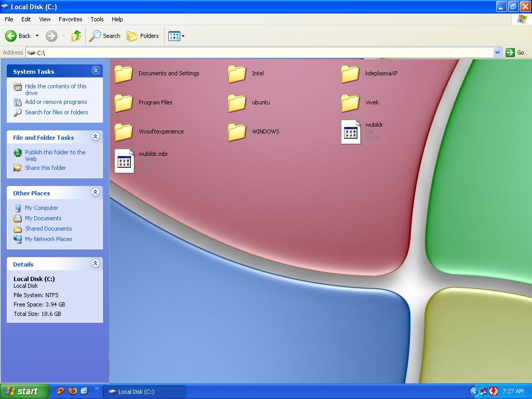Open the Views button menu
Image resolution: width=532 pixels, height=399 pixels.
(177, 36)
